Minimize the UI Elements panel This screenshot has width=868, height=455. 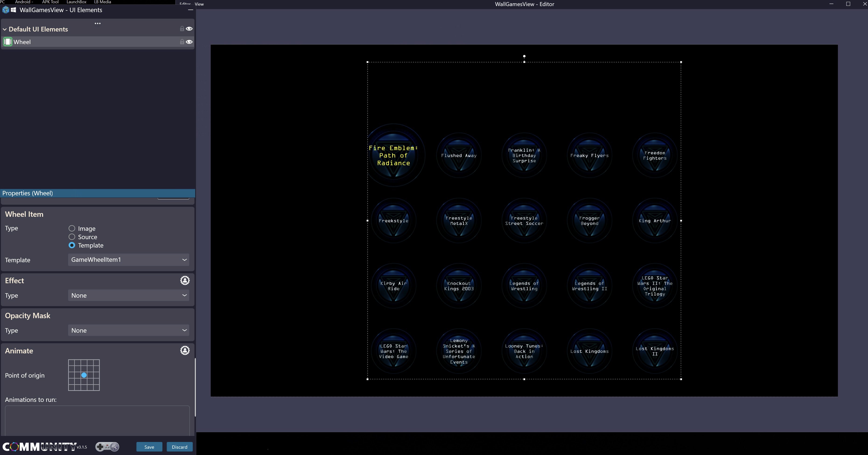[x=190, y=10]
